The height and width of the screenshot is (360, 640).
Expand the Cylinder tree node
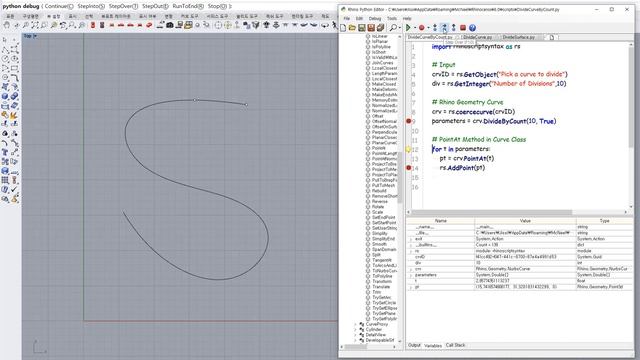(355, 329)
